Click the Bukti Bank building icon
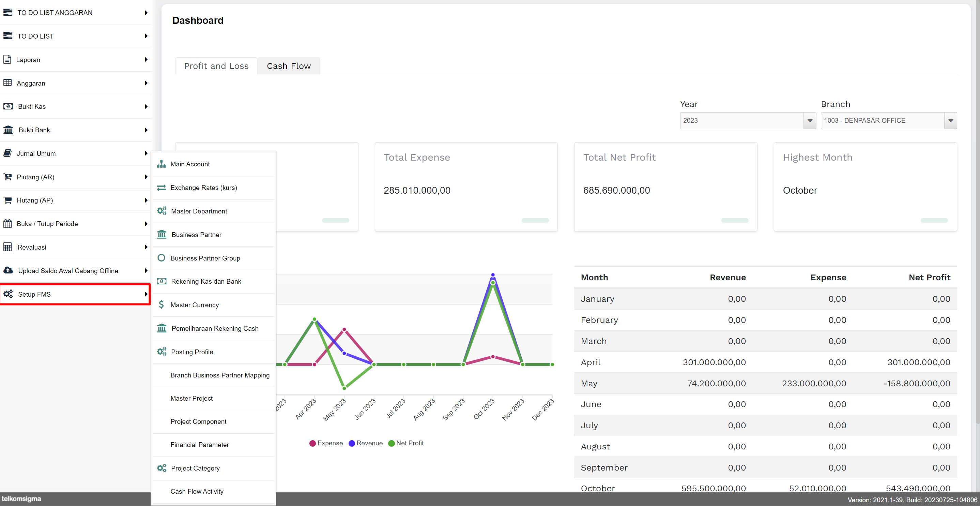 point(8,130)
